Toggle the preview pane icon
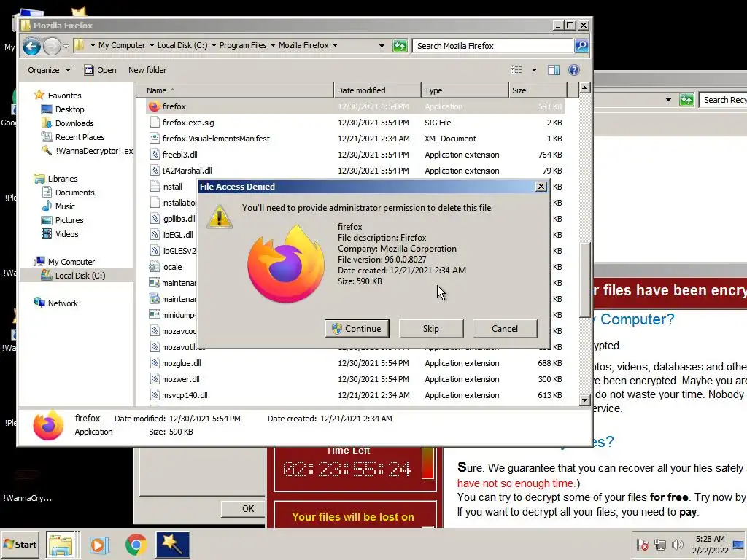Viewport: 747px width, 560px height. tap(554, 70)
